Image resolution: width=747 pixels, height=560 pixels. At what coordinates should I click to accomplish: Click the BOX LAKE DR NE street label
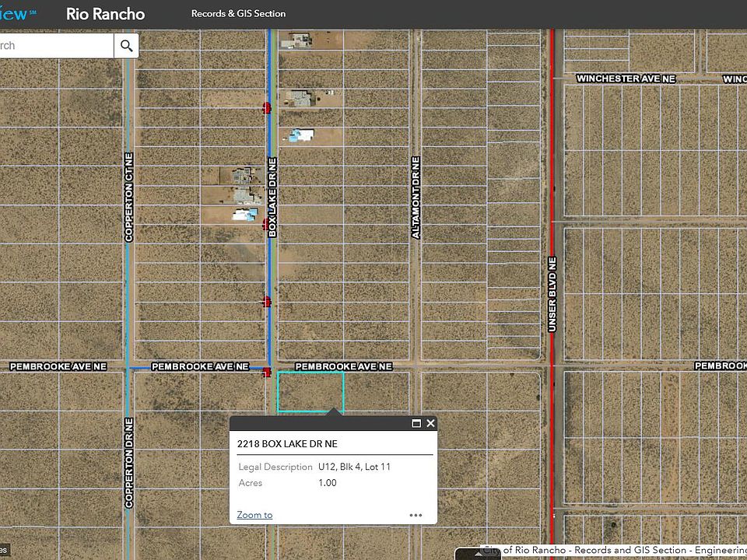(272, 198)
